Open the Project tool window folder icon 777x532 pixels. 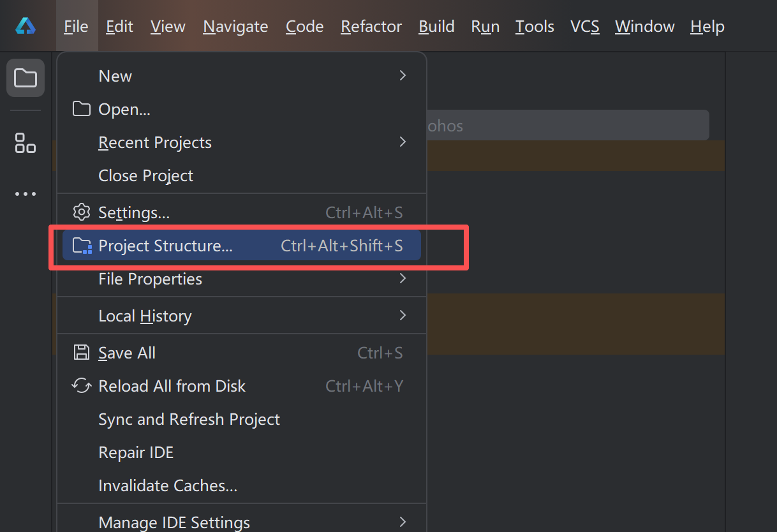[x=26, y=78]
